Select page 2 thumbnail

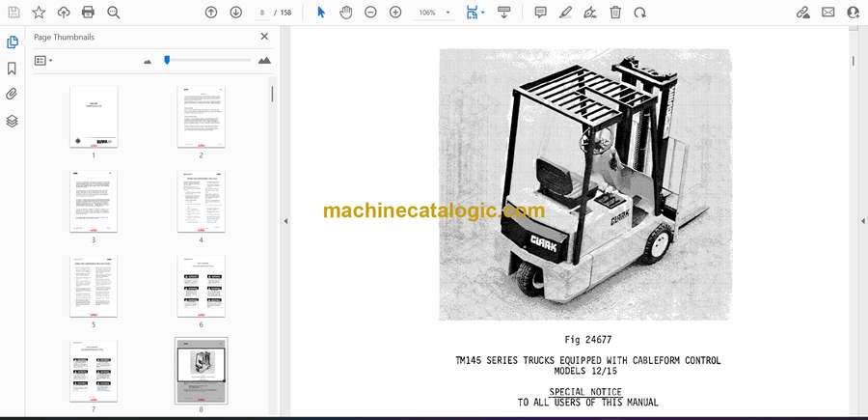201,117
